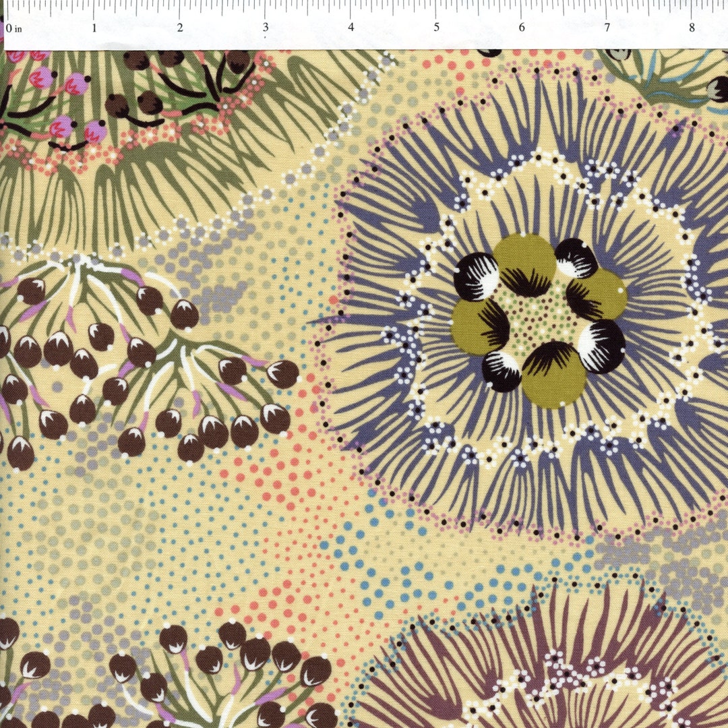728x728 pixels.
Task: Pick the ruler's 6 inch label
Action: [x=522, y=28]
